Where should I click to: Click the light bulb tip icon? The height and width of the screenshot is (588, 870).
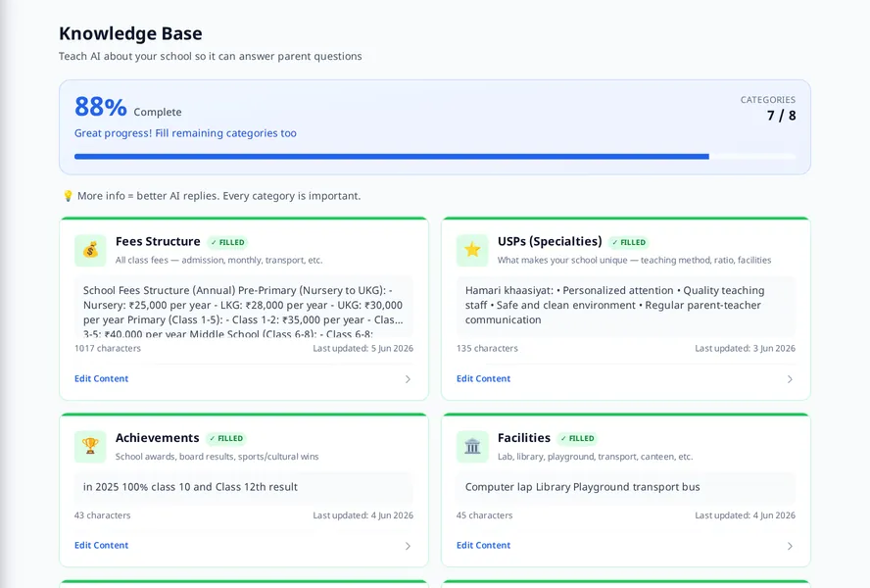click(x=68, y=196)
